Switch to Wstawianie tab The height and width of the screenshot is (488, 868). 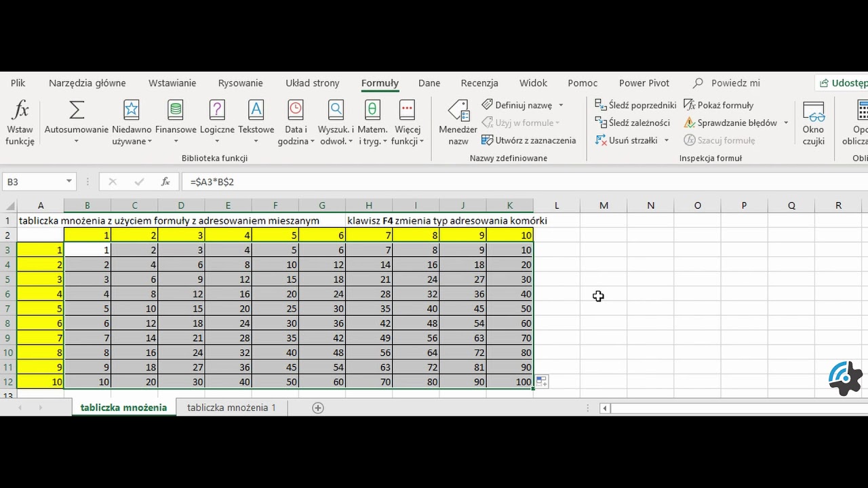click(172, 83)
